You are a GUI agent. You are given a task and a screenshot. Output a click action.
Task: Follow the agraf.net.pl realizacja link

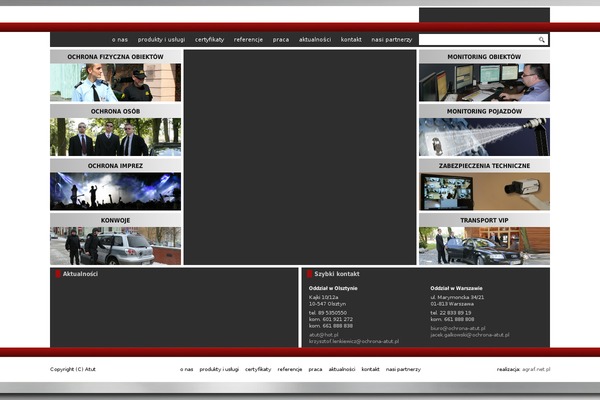pos(535,369)
